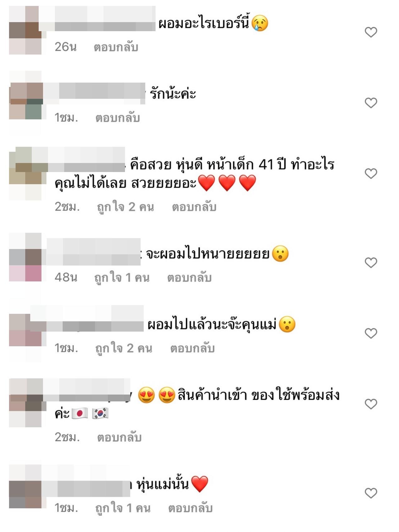Screen dimensions: 399x532
Task: Reply to the 41 ปี comment
Action: (194, 207)
